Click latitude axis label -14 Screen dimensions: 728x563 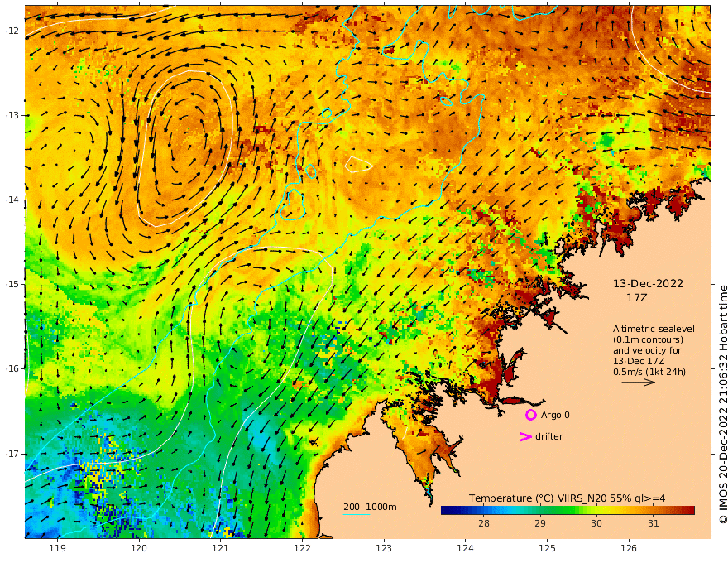coord(12,200)
